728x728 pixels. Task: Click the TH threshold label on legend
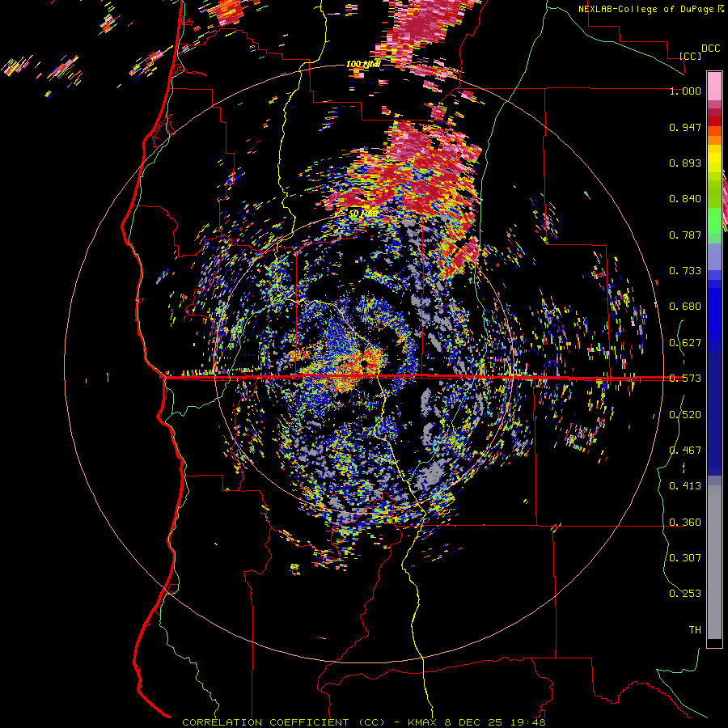[x=695, y=630]
